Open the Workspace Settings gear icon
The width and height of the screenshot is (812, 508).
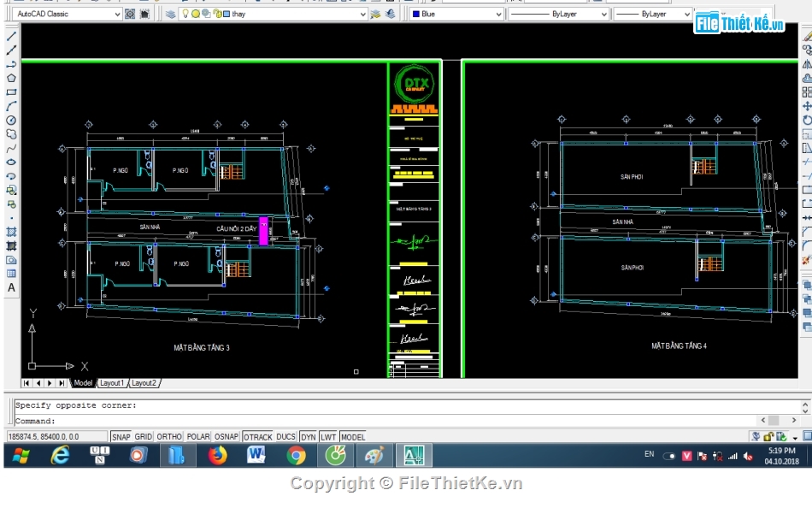130,14
